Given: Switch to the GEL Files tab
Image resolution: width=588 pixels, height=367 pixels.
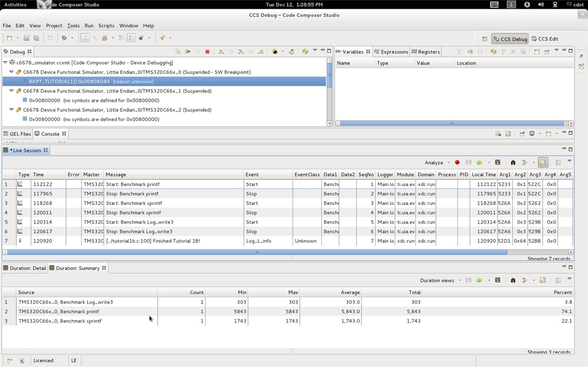Looking at the screenshot, I should click(x=17, y=134).
